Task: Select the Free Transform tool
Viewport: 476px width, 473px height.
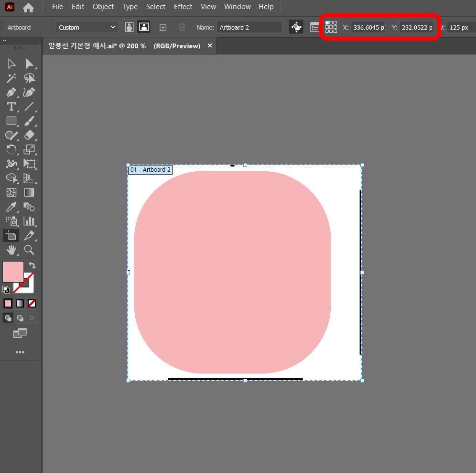Action: pyautogui.click(x=29, y=164)
